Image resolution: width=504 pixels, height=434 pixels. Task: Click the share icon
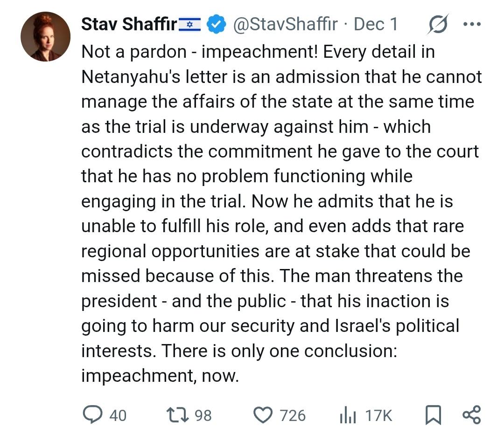[471, 414]
